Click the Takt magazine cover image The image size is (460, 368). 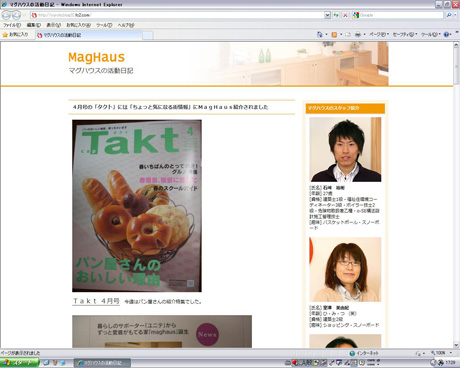[x=137, y=206]
